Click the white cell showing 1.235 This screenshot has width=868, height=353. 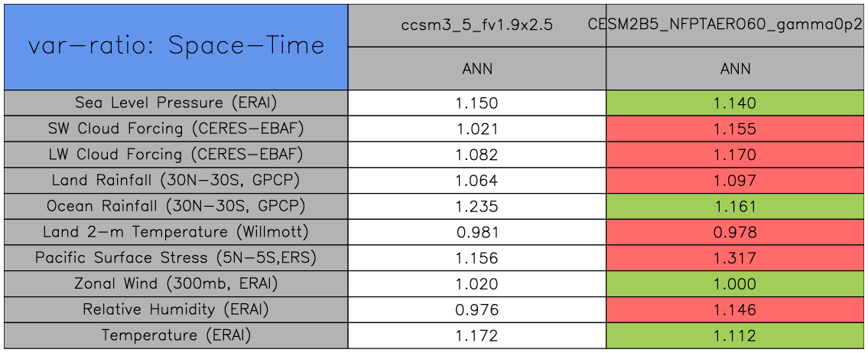pyautogui.click(x=477, y=206)
